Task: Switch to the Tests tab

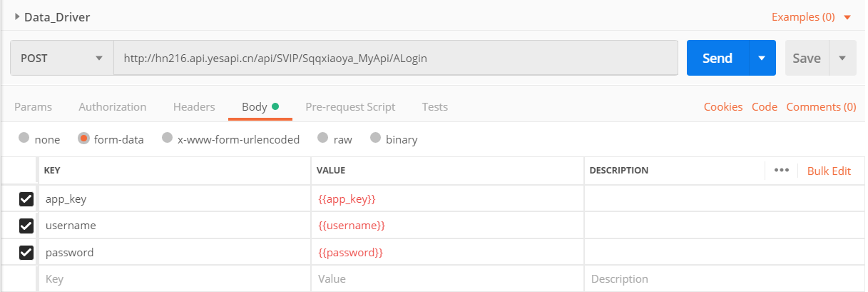Action: [435, 107]
